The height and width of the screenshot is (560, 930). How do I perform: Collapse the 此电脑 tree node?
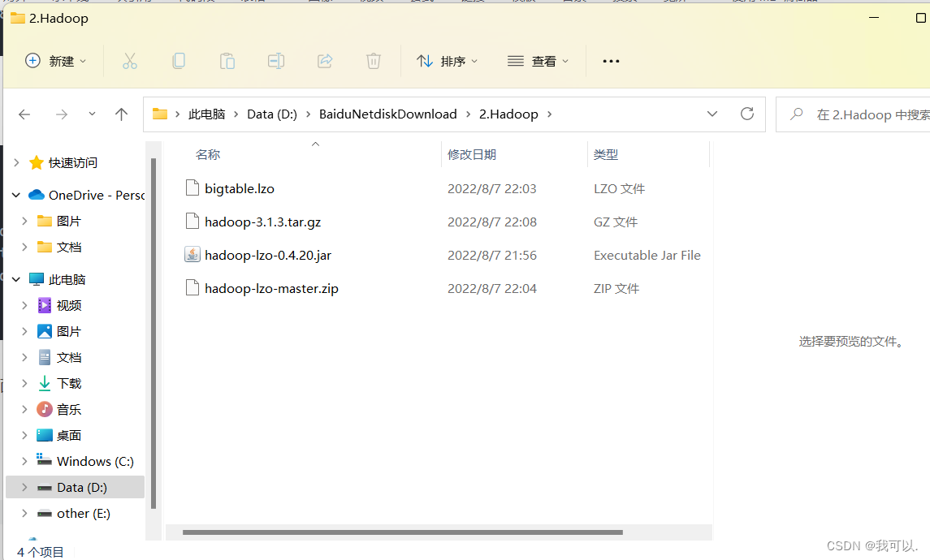[16, 279]
